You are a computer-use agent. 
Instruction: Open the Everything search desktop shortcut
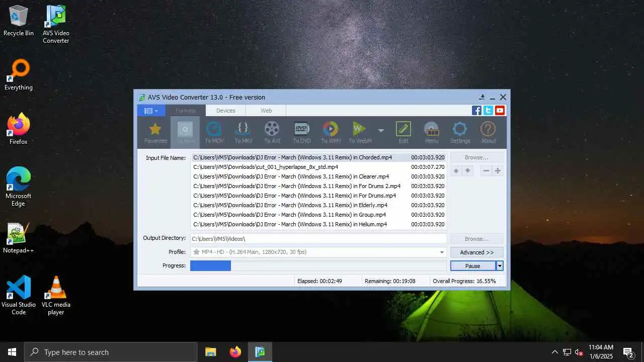click(19, 75)
